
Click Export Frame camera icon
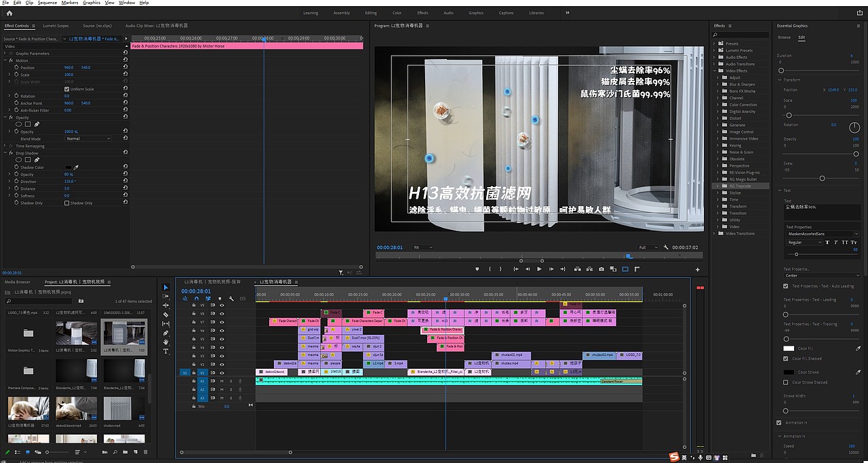pos(601,269)
